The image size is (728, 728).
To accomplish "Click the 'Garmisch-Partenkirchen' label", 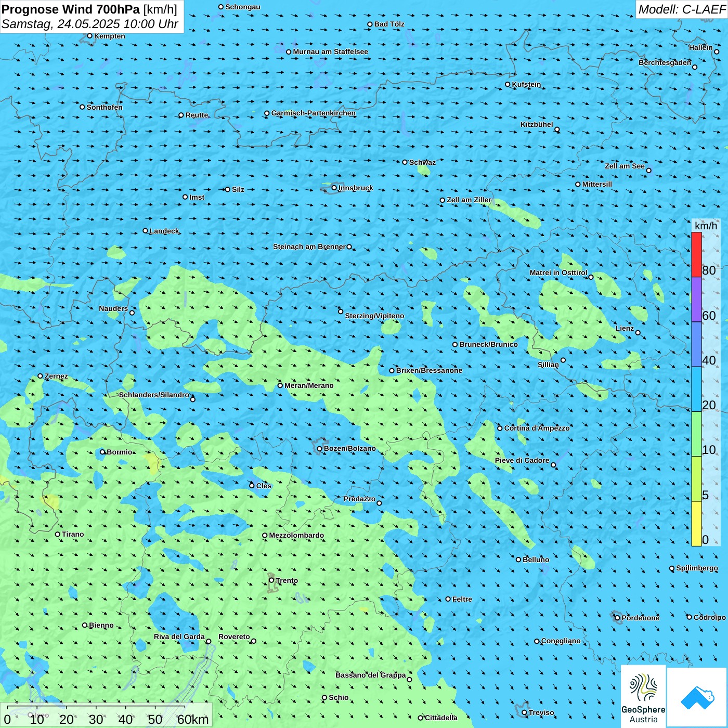I will [314, 113].
